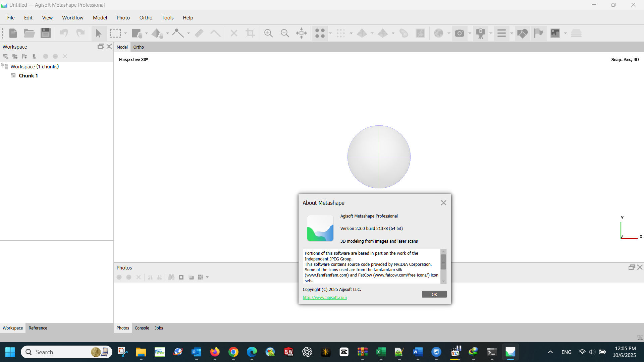Toggle the Show Cameras display

click(x=482, y=33)
